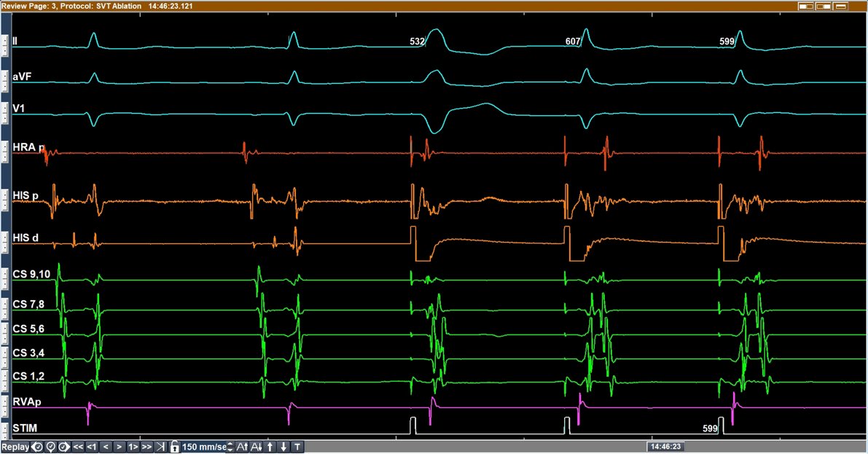
Task: Fast forward with the >> button
Action: 146,447
